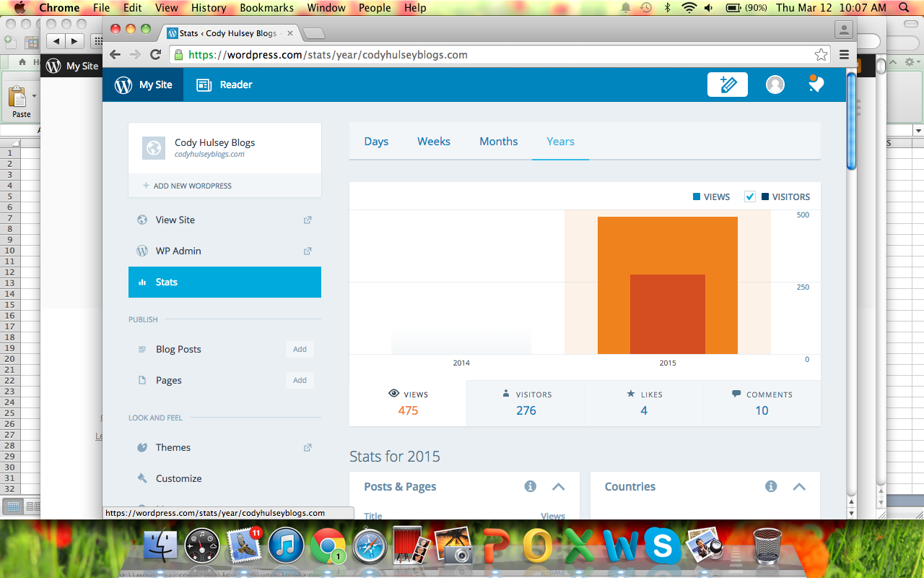Collapse the Posts & Pages panel
The height and width of the screenshot is (578, 924).
558,486
